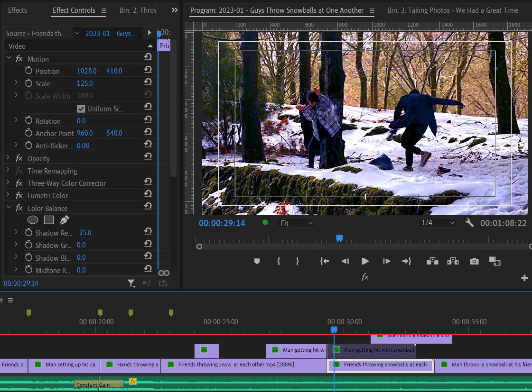
Task: Click the Lift button
Action: (432, 261)
